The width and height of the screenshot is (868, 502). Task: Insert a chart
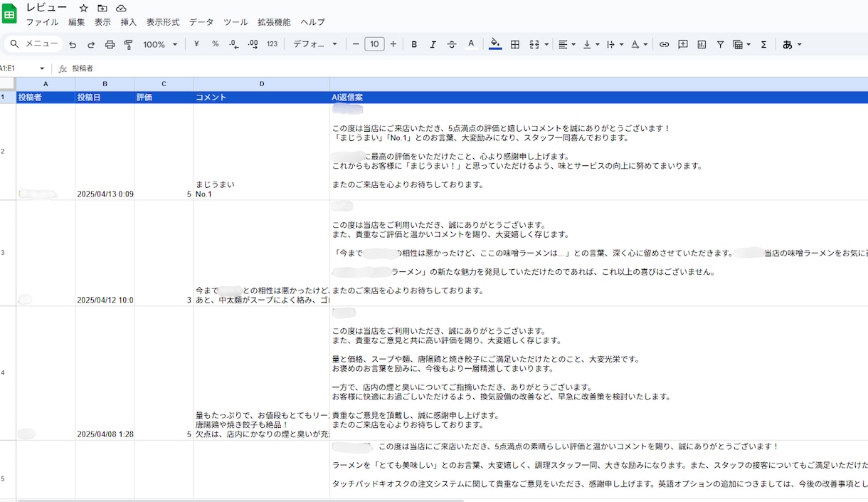point(702,44)
